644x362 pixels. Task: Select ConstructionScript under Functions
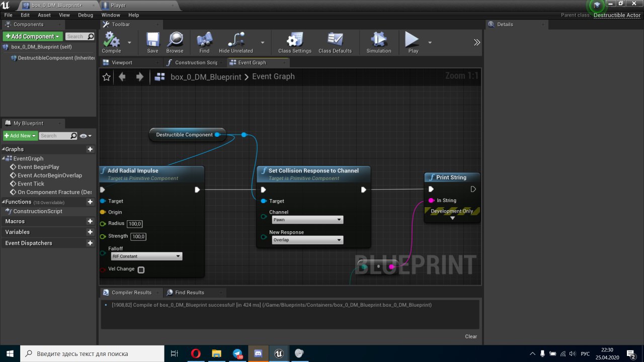click(37, 211)
